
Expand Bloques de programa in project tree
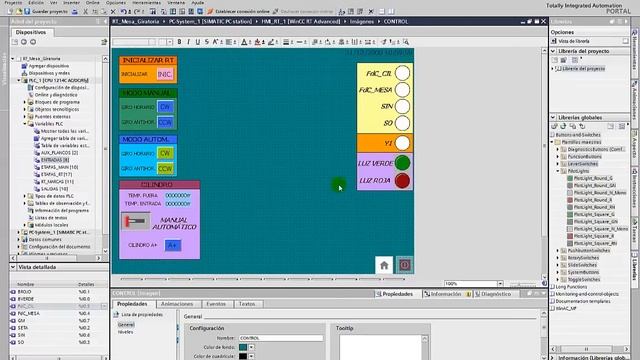24,102
